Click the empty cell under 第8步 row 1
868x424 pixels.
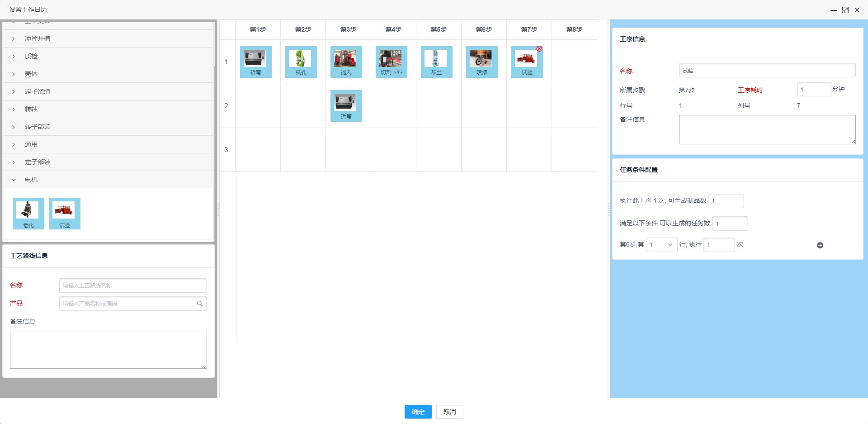click(x=574, y=62)
